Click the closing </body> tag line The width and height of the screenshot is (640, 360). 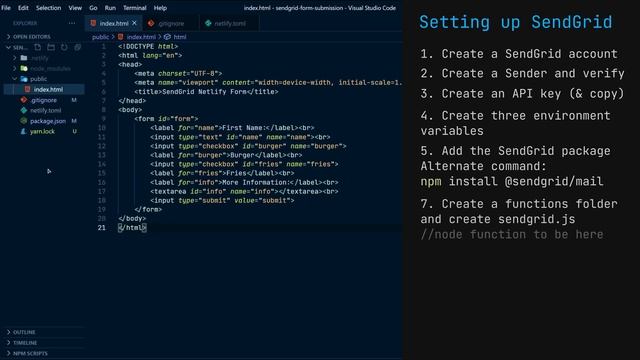[132, 219]
